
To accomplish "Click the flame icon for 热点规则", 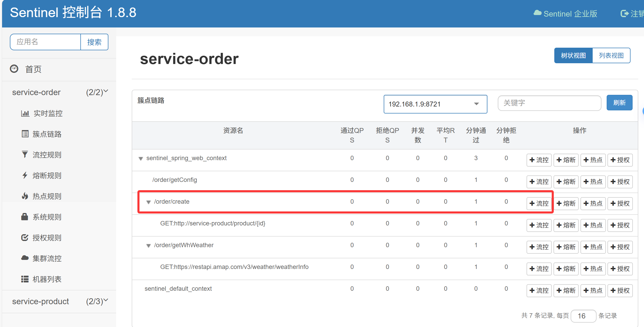I will (x=25, y=196).
